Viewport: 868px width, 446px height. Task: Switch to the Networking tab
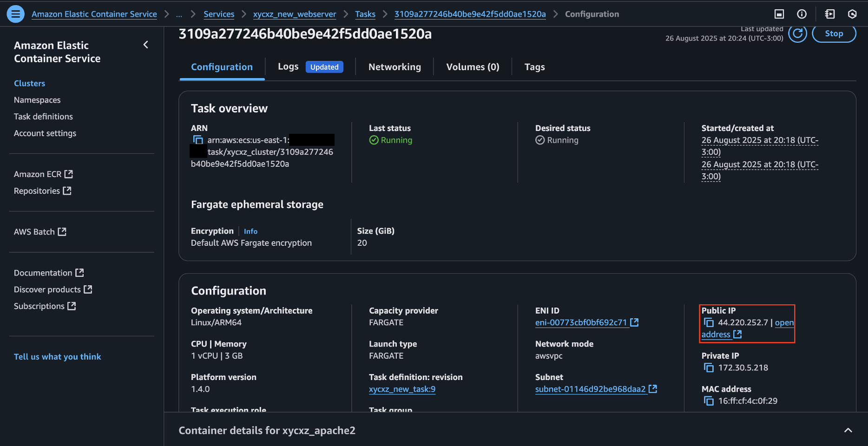pos(395,67)
